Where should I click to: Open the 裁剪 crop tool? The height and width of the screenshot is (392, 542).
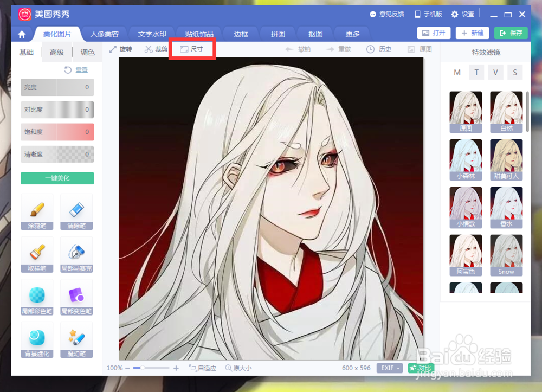click(x=156, y=49)
